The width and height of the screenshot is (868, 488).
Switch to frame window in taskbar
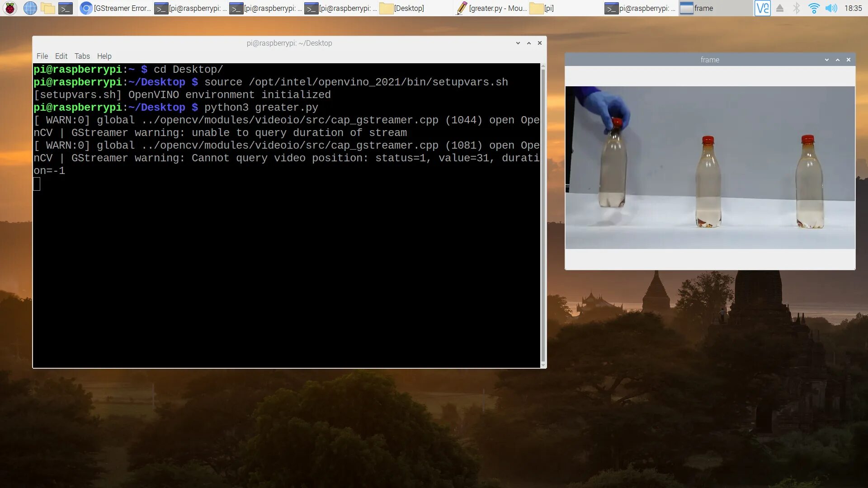coord(698,8)
